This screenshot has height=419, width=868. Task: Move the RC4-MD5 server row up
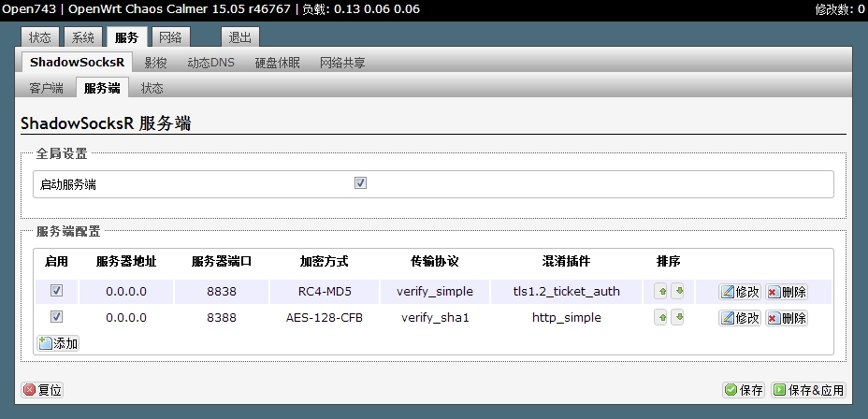point(661,292)
